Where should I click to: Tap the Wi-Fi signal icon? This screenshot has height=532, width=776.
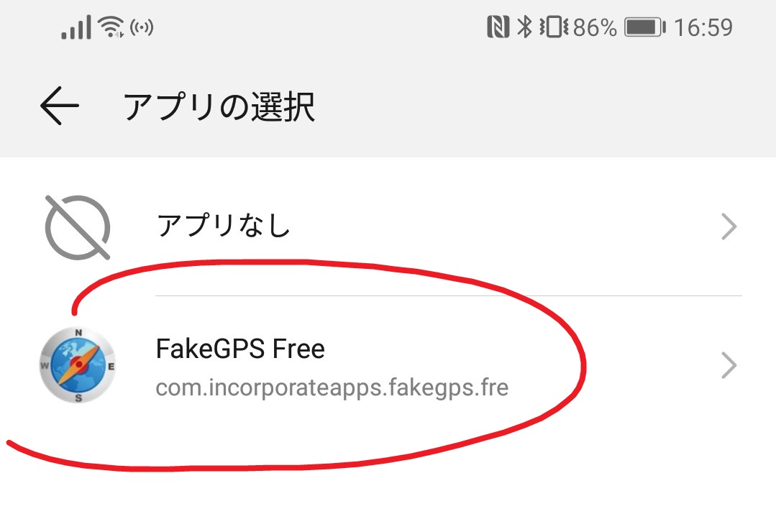[111, 26]
